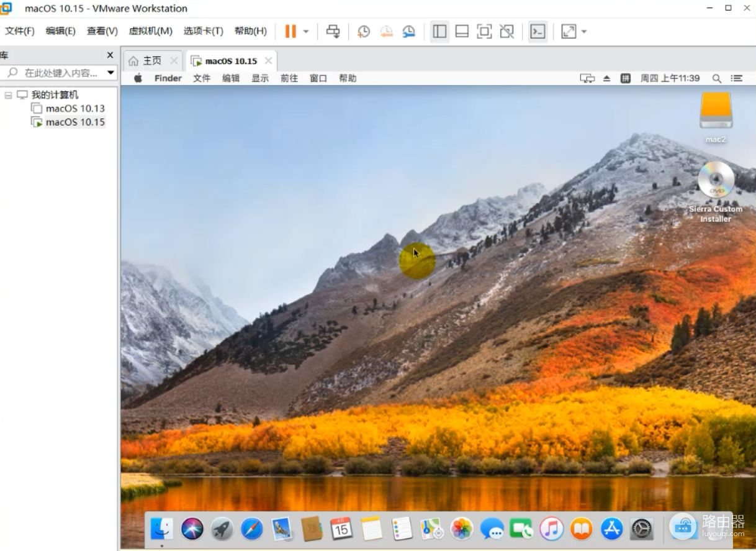This screenshot has height=551, width=756.
Task: Select macOS 10.13 in the library
Action: (x=75, y=108)
